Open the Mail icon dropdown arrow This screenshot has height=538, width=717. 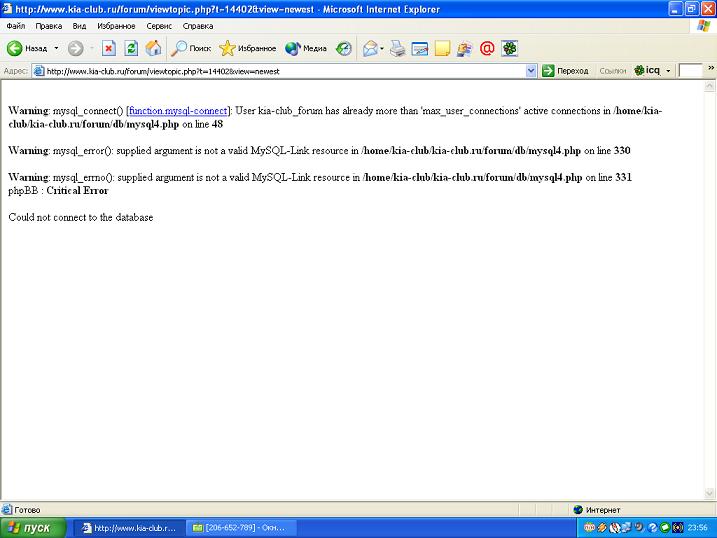coord(382,48)
